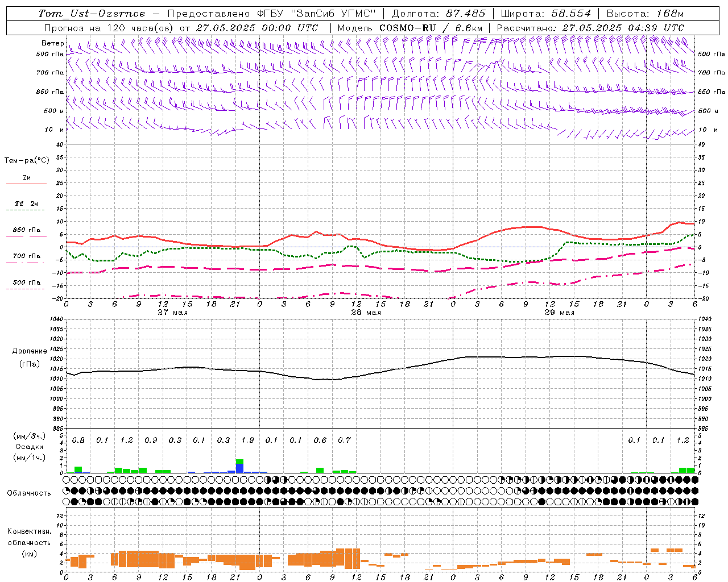Click the Широта: 58.554 value
Screen dimensions: 728x582
point(546,14)
